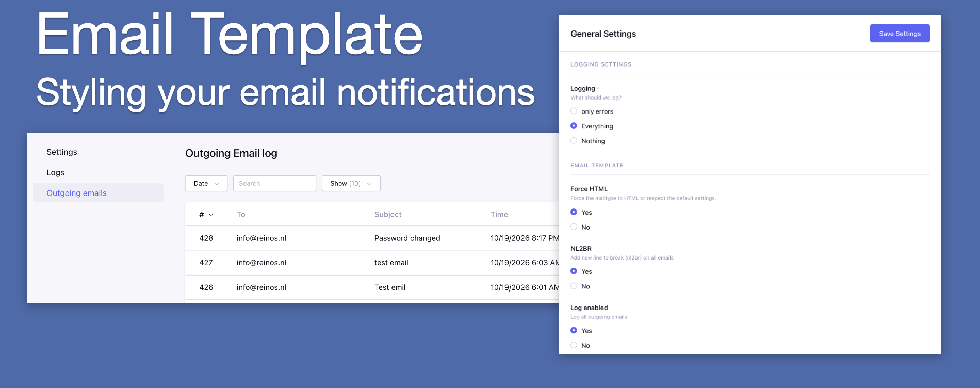The width and height of the screenshot is (980, 388).
Task: Click the Show (10) chevron icon
Action: 369,184
